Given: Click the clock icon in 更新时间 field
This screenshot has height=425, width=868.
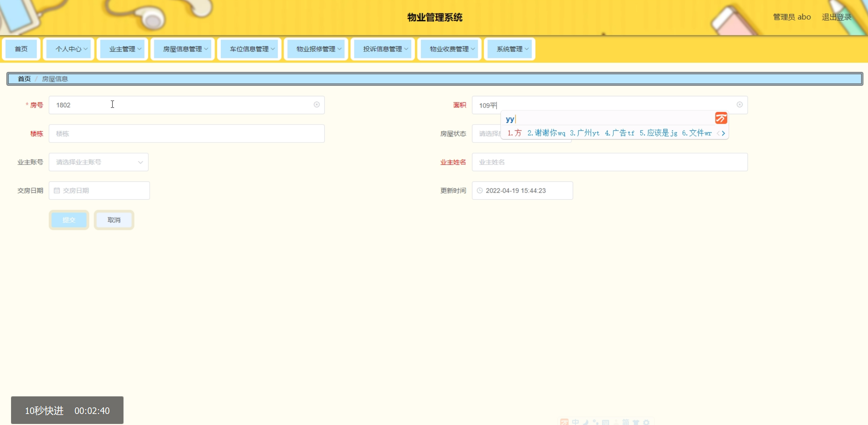Looking at the screenshot, I should pos(480,190).
